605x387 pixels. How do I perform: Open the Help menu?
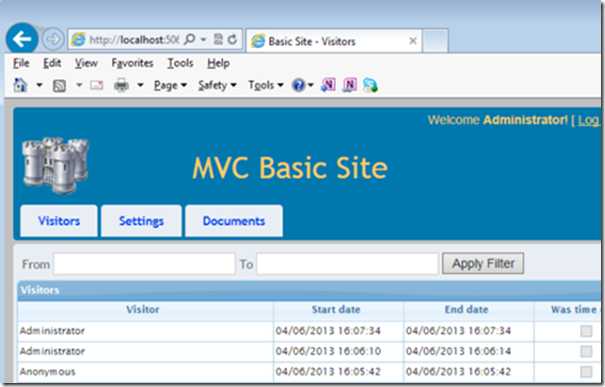218,63
